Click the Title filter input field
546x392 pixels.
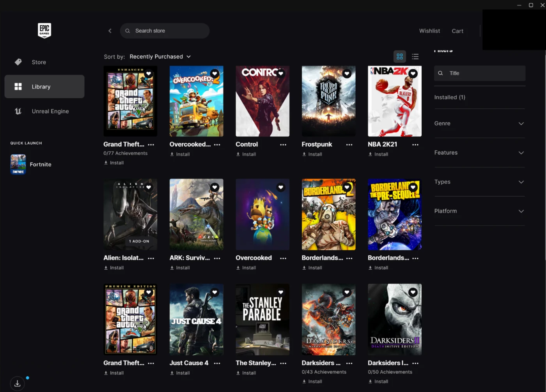tap(480, 73)
